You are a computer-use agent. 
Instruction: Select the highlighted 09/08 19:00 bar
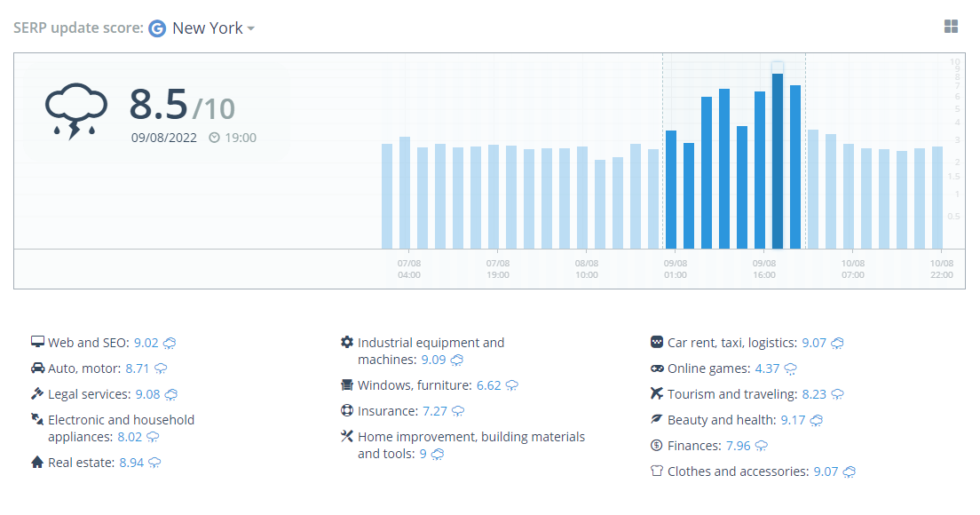point(778,162)
